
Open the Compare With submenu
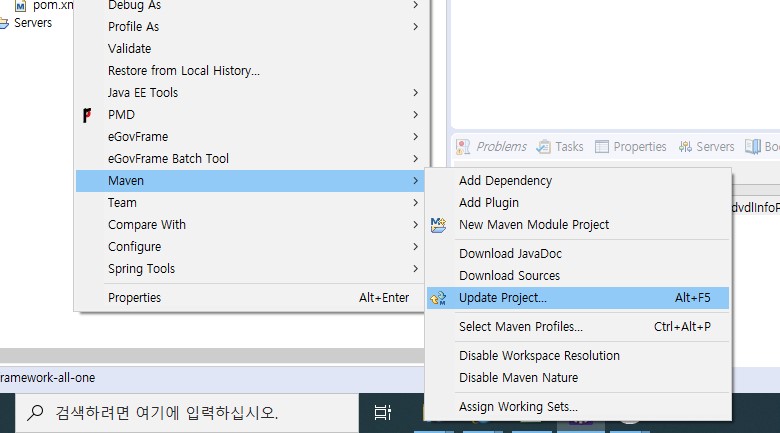(x=250, y=224)
